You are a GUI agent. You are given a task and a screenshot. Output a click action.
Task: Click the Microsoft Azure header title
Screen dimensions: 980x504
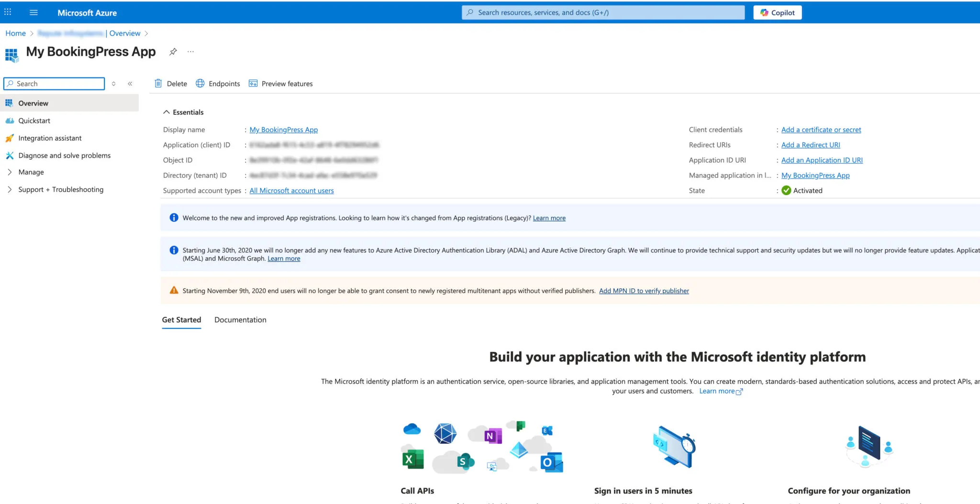tap(87, 13)
